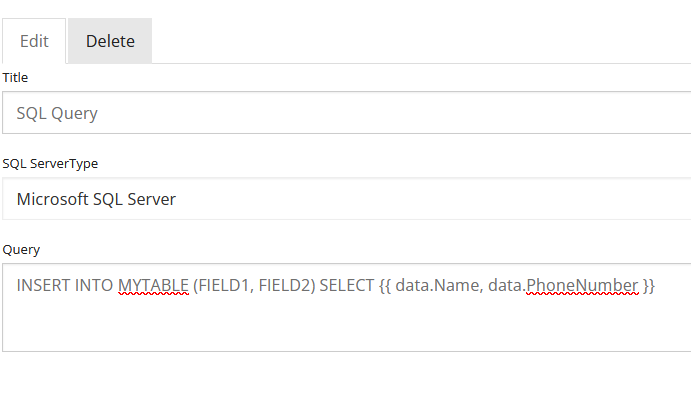Focus the Title input containing SQL Query

346,113
